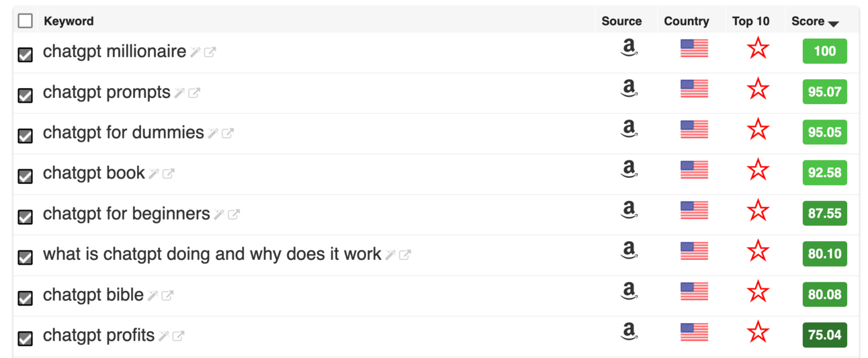The image size is (868, 358).
Task: Open external link icon for chatgpt profits
Action: 178,336
